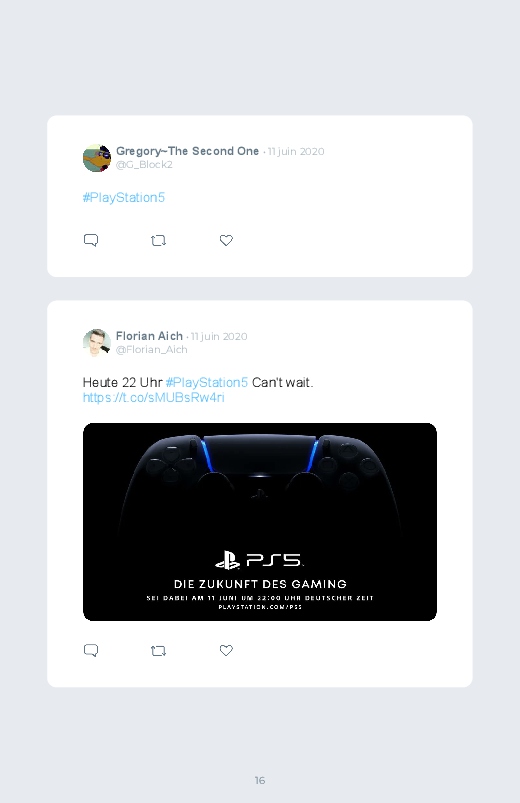
Task: Click #PlayStation5 hashtag in Gregory's tweet
Action: pos(124,198)
